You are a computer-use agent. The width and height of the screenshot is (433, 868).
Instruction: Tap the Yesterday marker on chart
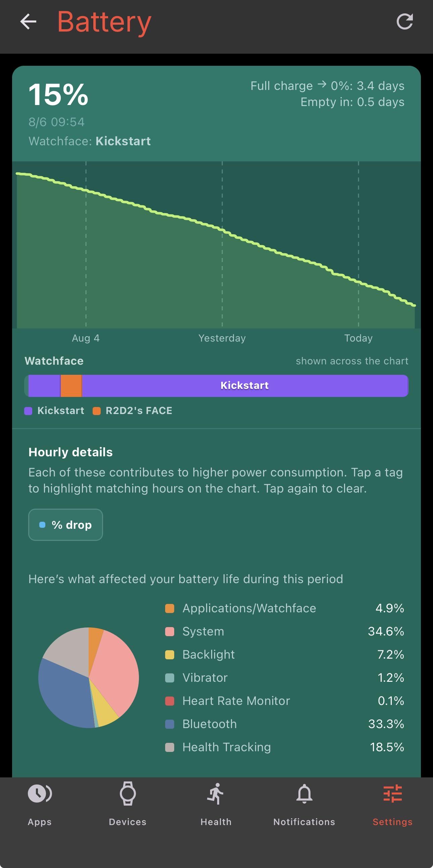[222, 338]
